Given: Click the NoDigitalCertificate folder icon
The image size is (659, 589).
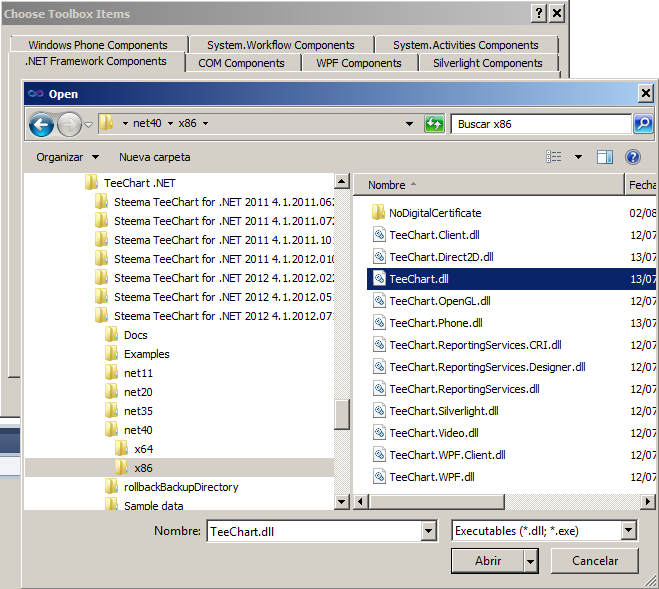Looking at the screenshot, I should [378, 212].
